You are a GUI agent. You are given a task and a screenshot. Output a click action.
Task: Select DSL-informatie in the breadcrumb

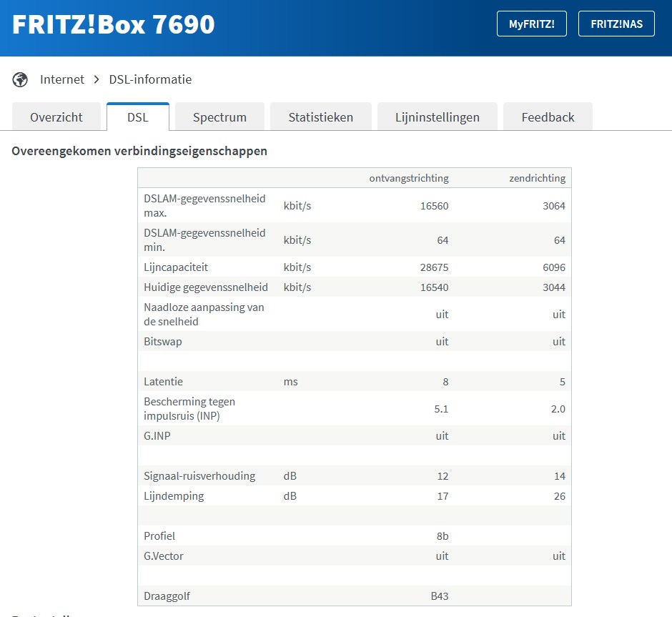coord(150,79)
